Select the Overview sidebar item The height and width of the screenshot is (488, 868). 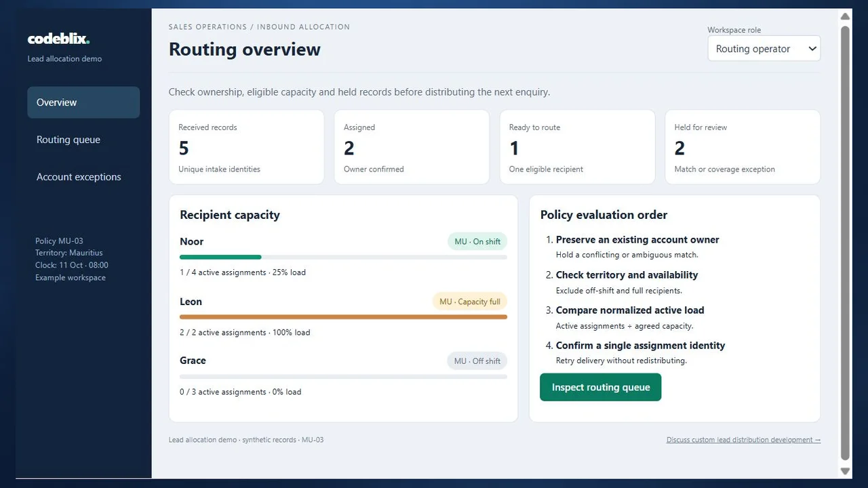tap(83, 102)
